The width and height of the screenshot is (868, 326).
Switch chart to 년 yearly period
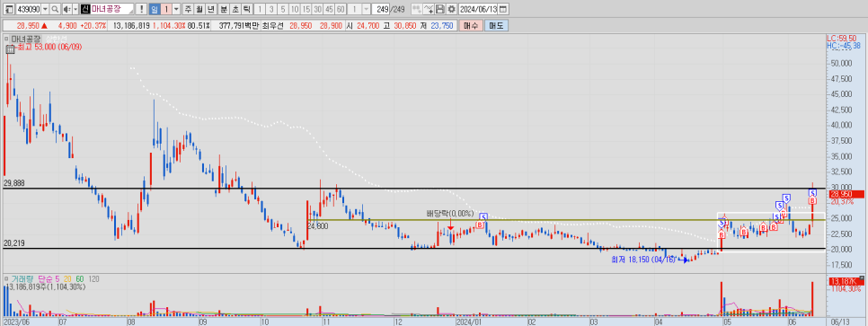pyautogui.click(x=210, y=9)
